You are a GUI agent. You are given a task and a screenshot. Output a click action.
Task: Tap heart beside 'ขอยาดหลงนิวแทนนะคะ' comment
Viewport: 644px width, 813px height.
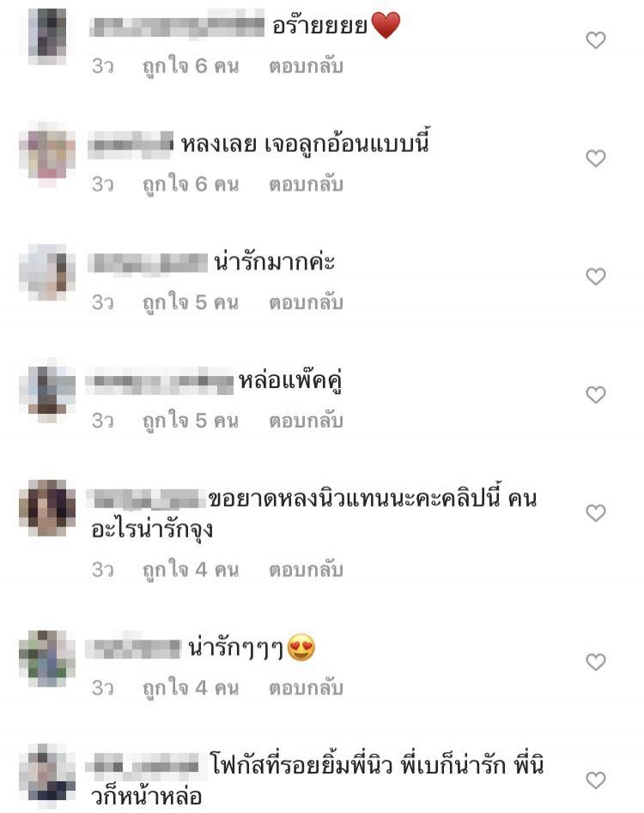[596, 513]
